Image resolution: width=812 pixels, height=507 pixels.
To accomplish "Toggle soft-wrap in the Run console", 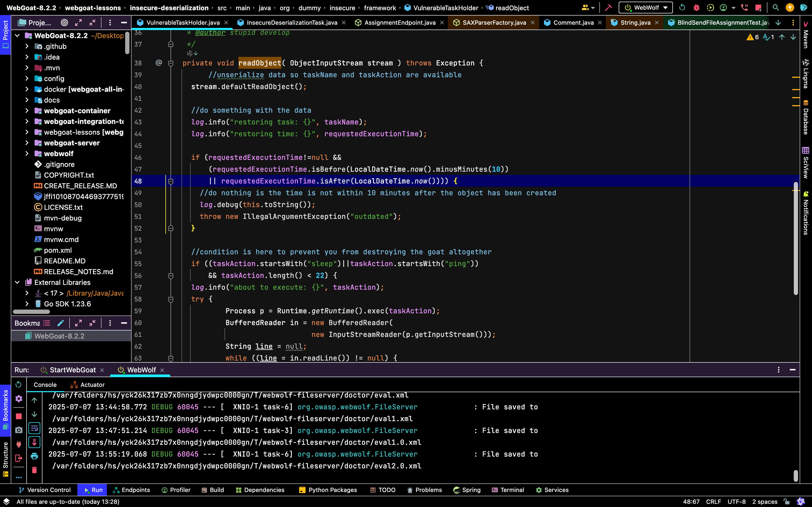I will tap(34, 428).
